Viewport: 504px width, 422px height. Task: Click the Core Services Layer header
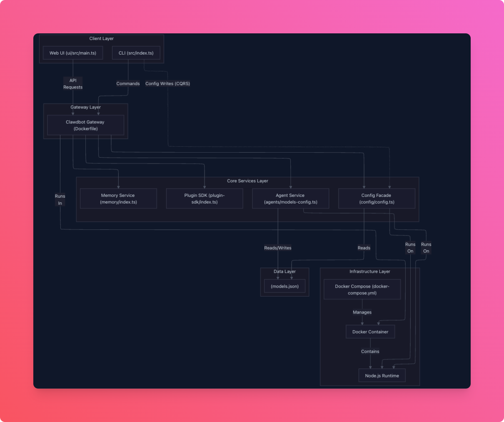[x=247, y=181]
